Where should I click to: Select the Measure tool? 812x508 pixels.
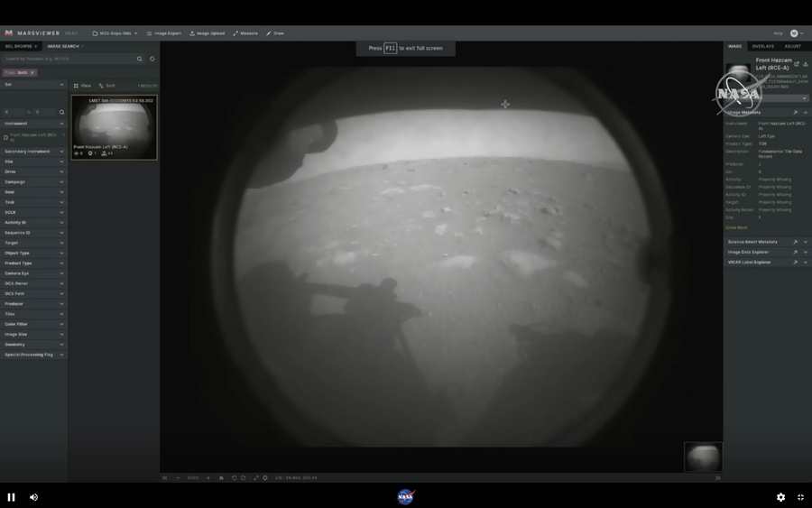click(245, 33)
